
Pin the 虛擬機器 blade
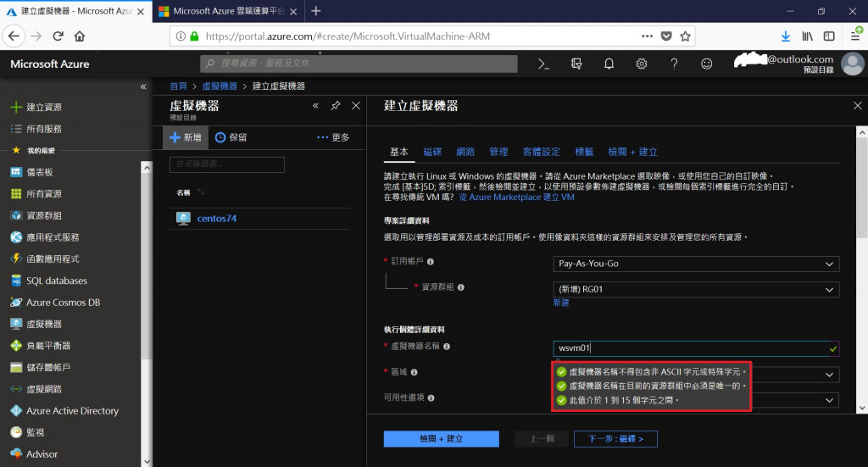click(x=336, y=106)
